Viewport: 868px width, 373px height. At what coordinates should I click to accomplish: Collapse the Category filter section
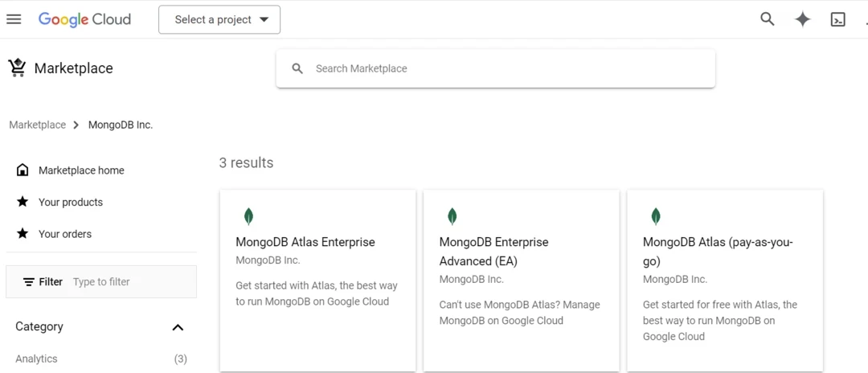click(x=178, y=327)
